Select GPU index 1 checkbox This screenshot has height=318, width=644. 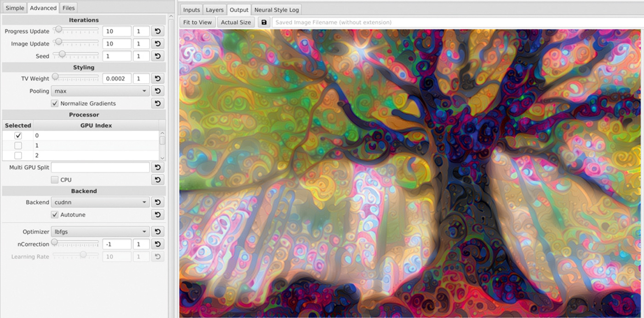point(18,145)
